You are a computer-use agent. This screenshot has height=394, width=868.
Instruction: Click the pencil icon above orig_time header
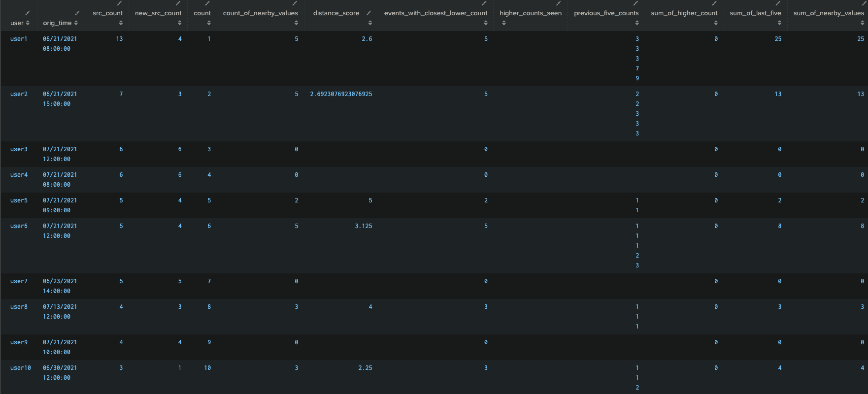[77, 13]
